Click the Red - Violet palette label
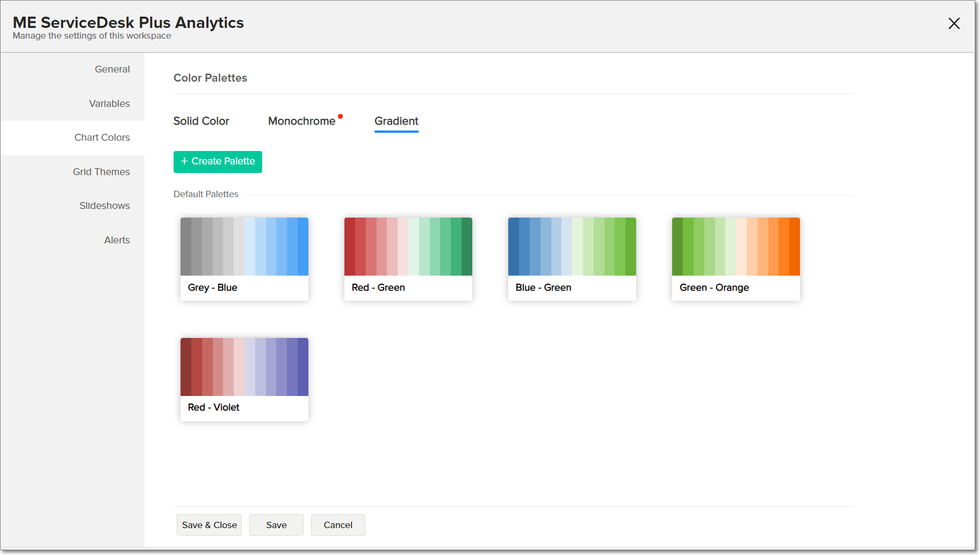Screen dimensions: 980x555 (x=213, y=408)
